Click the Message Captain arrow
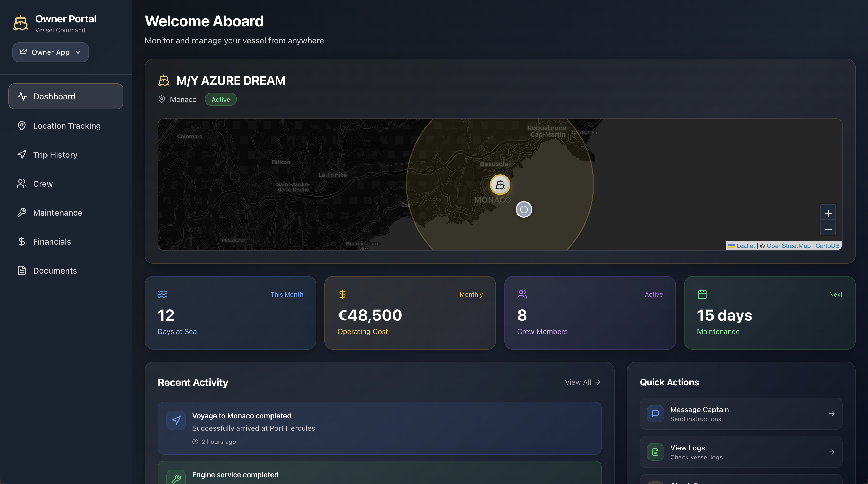This screenshot has width=868, height=484. [832, 413]
